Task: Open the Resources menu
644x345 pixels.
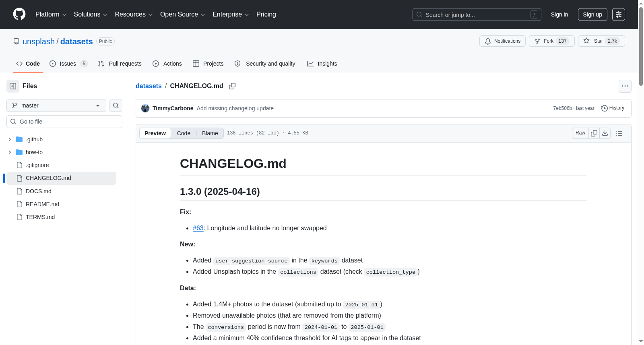Action: coord(134,14)
